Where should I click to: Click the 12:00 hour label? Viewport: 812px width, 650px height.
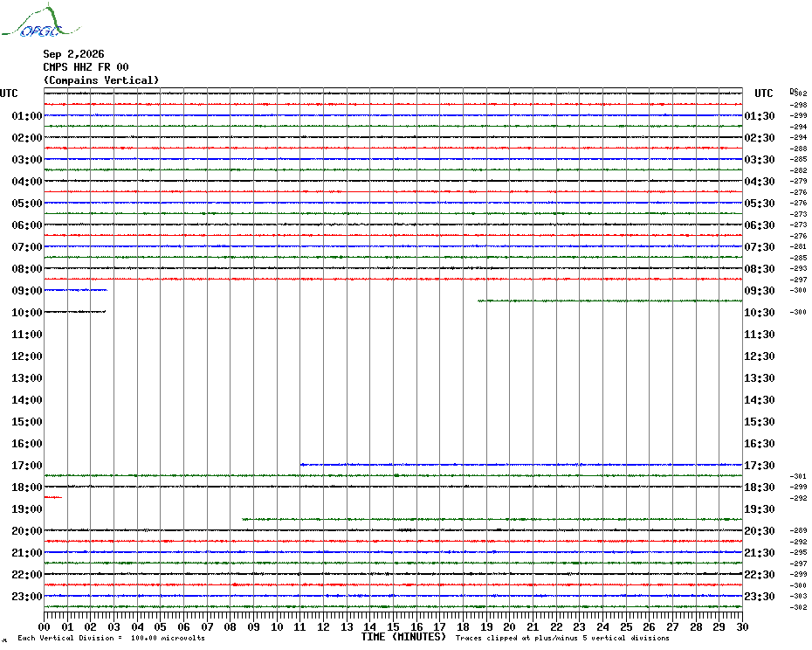(27, 356)
